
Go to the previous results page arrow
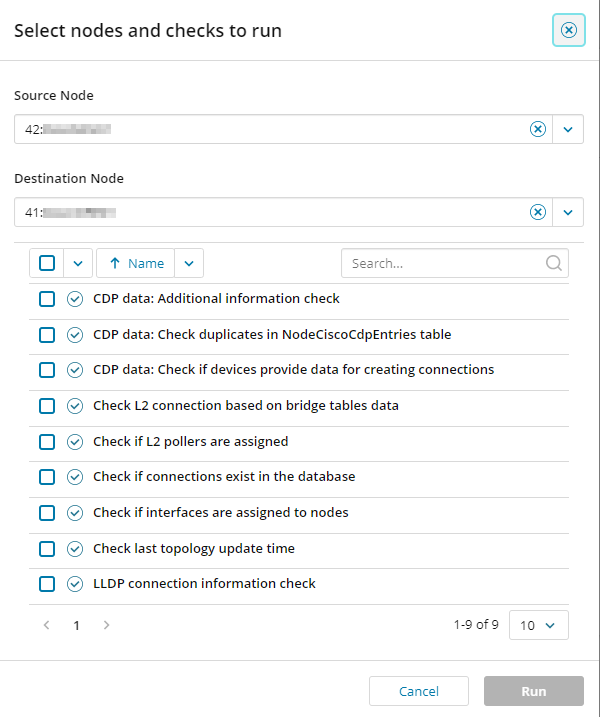(46, 625)
